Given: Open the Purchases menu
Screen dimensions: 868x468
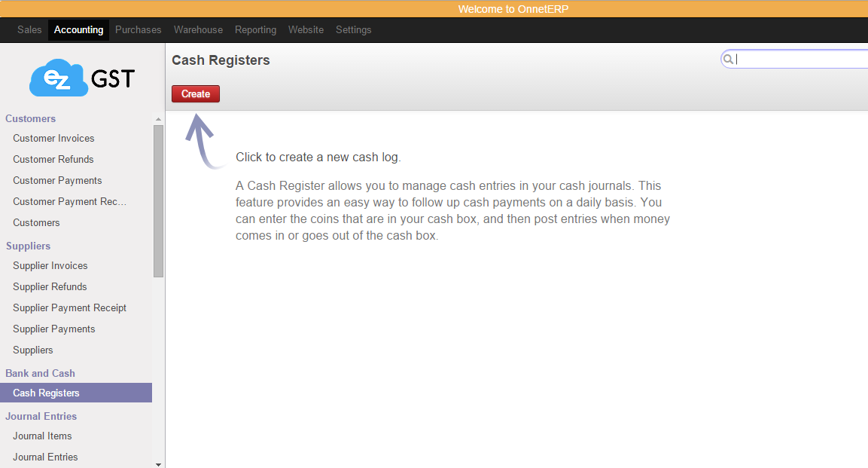Looking at the screenshot, I should coord(138,29).
